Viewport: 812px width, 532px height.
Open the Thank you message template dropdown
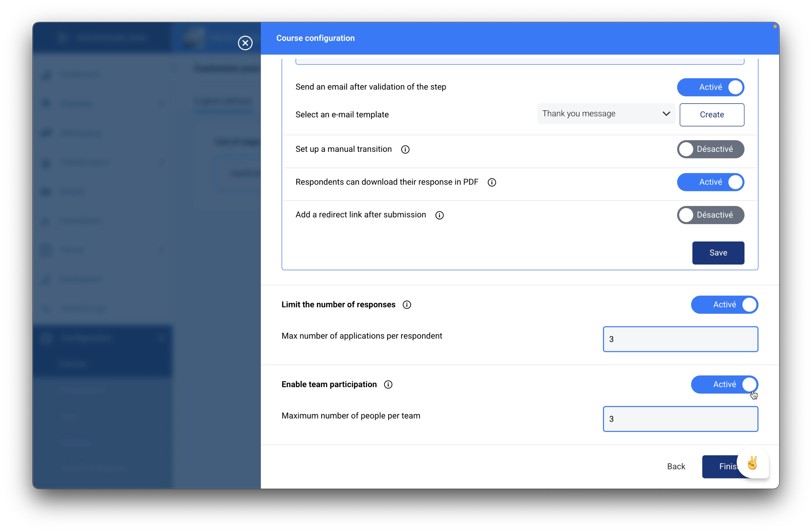606,114
